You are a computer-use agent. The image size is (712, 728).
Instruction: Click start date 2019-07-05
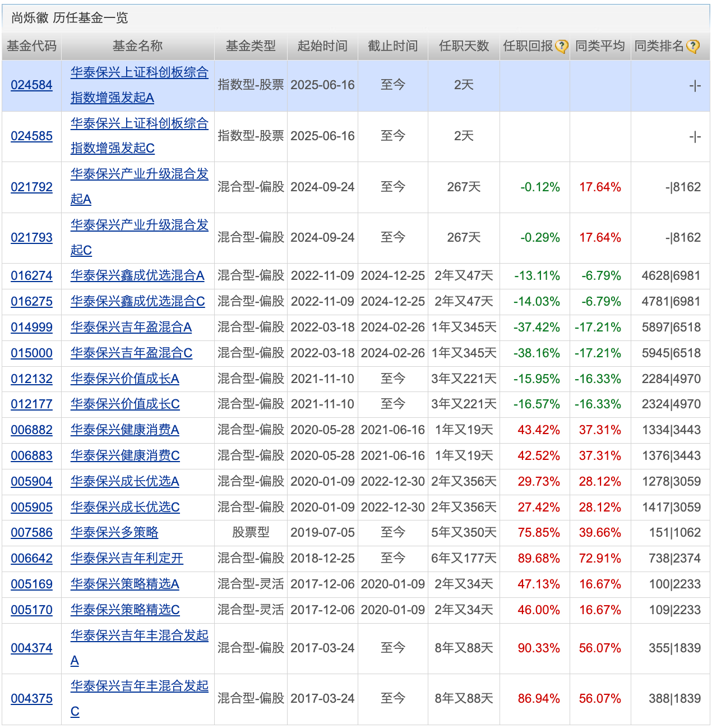tap(322, 533)
